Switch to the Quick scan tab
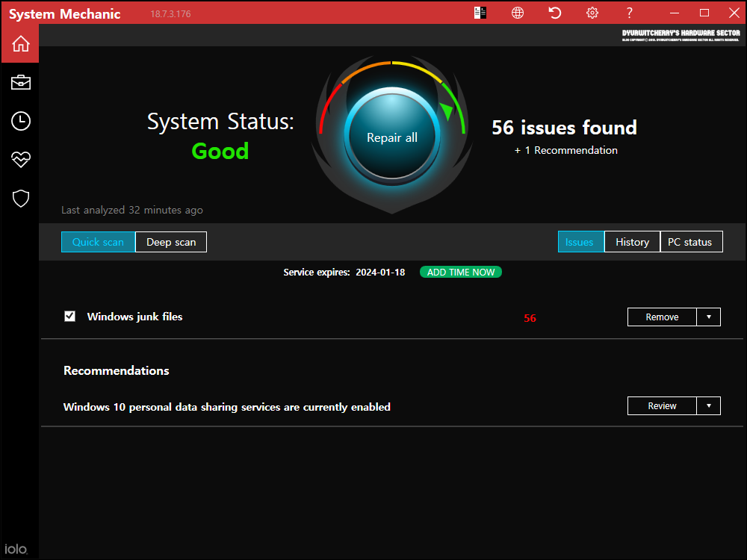The image size is (747, 560). pyautogui.click(x=98, y=242)
